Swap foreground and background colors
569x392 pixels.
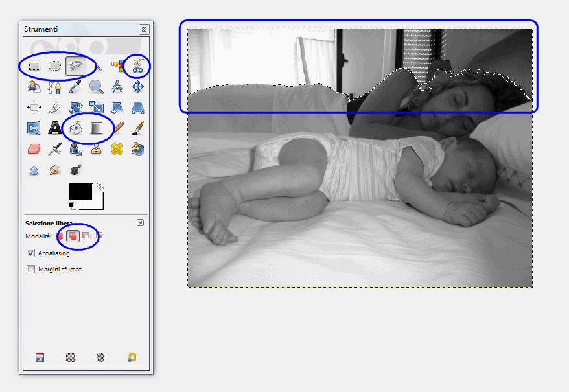pos(99,187)
